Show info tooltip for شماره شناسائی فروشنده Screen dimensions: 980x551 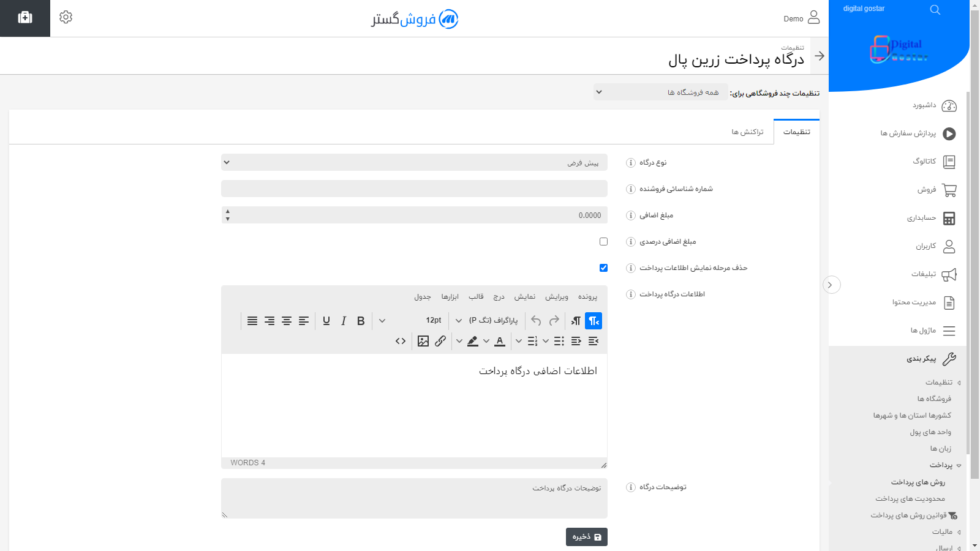click(x=631, y=189)
